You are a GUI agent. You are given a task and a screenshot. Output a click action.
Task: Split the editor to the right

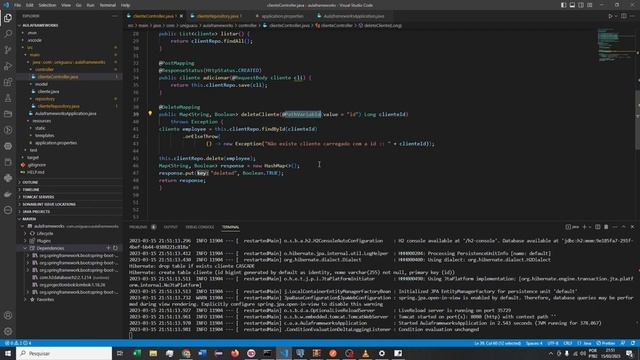click(x=624, y=16)
